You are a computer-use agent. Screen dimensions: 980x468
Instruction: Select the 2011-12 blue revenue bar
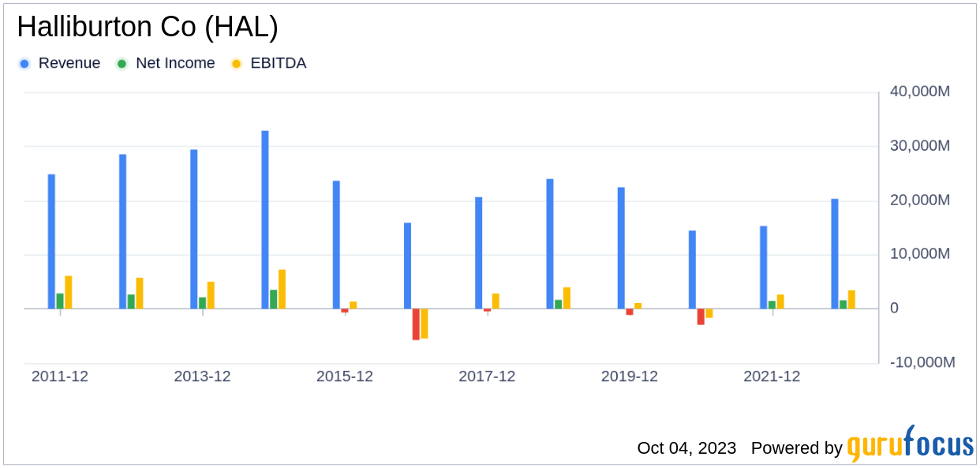(x=51, y=241)
